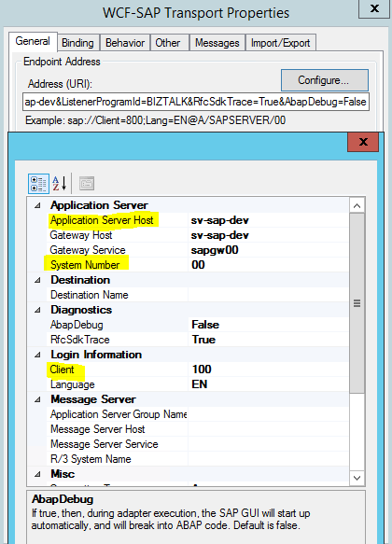Select Application Server Group Name property

click(118, 414)
